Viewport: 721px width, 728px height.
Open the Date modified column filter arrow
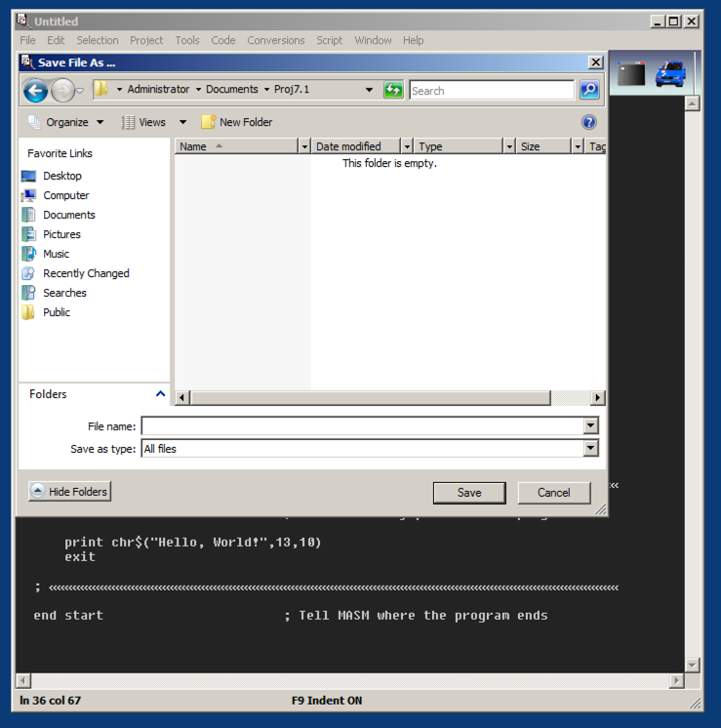pos(407,146)
